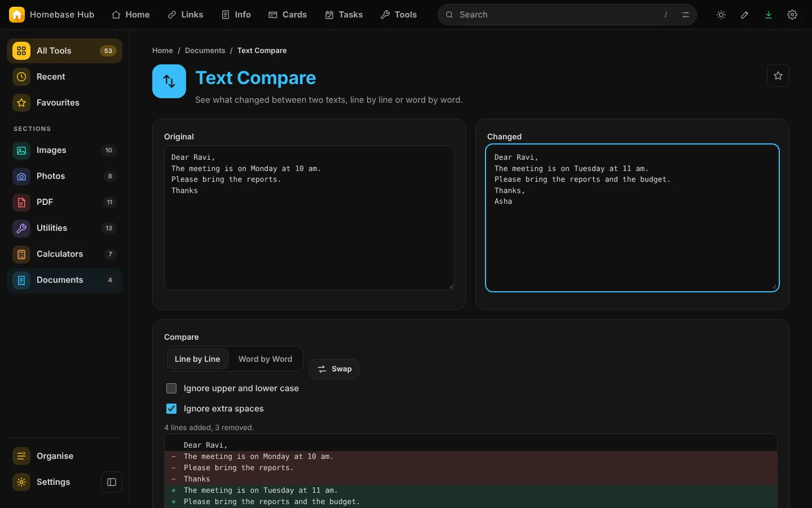The width and height of the screenshot is (812, 508).
Task: Click the green download icon
Action: (x=769, y=15)
